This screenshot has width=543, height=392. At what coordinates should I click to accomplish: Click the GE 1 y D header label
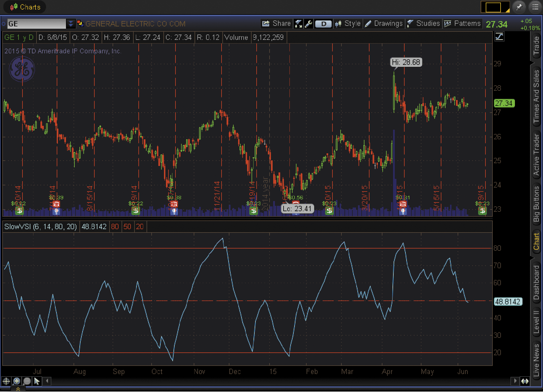tap(19, 37)
